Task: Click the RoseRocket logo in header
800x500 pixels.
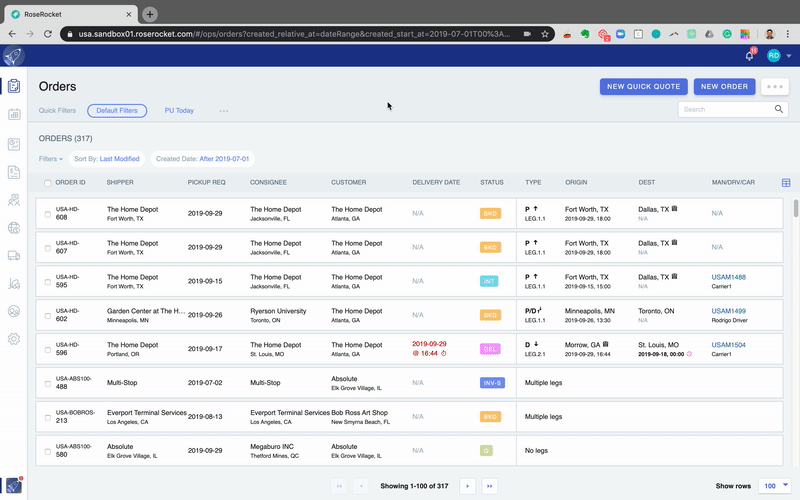Action: click(x=13, y=56)
